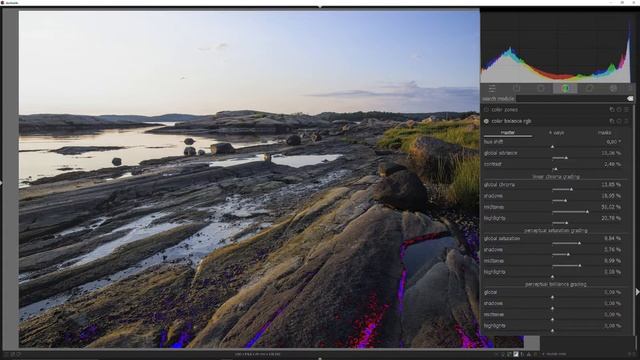Click the global chroma value 13.85 %
640x360 pixels.
click(x=611, y=185)
